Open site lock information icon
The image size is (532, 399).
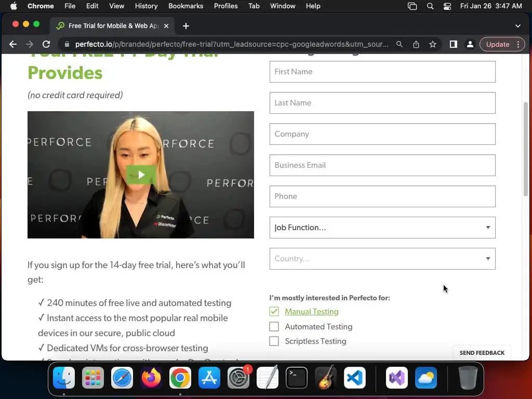pos(67,45)
